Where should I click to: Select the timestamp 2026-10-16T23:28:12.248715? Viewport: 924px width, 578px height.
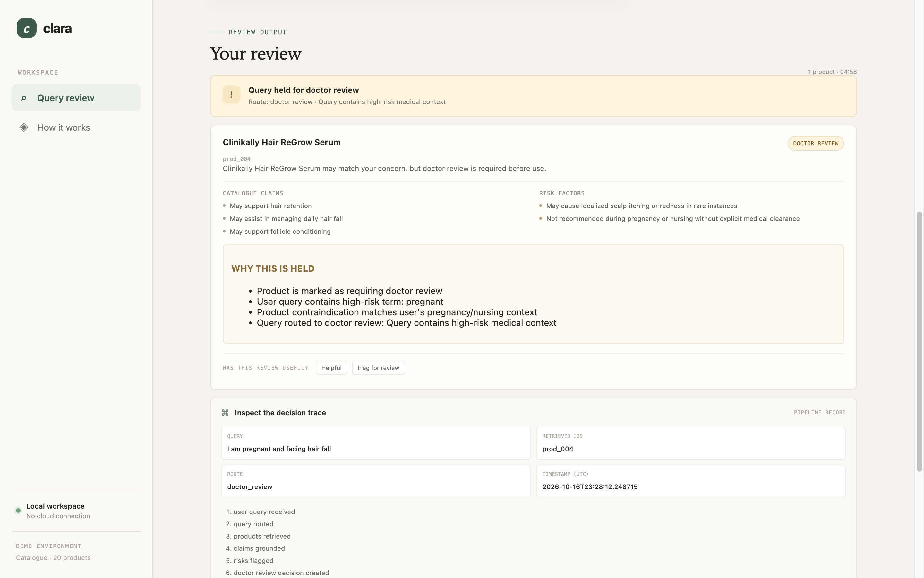(590, 487)
